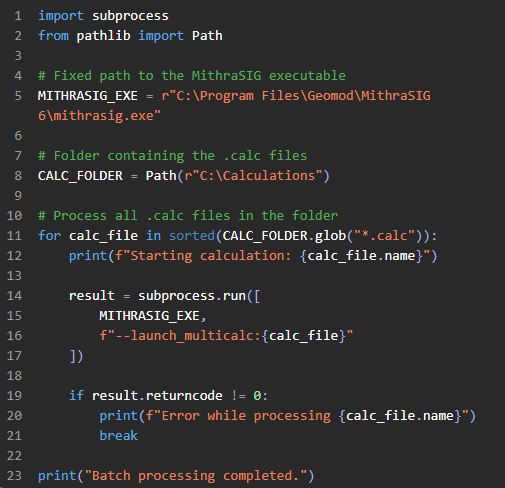Click line number 1 in the gutter
Image resolution: width=505 pixels, height=488 pixels.
[x=18, y=16]
